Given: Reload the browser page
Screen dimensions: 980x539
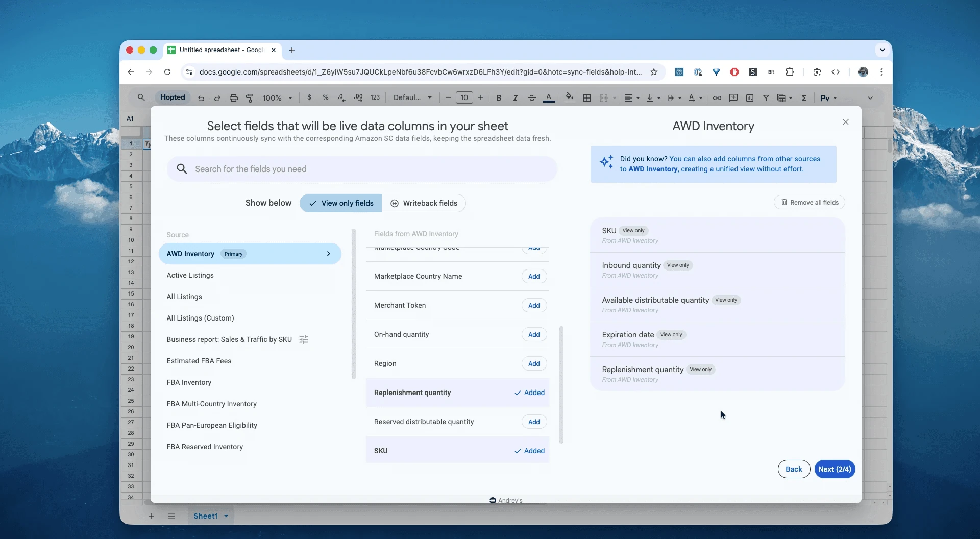Looking at the screenshot, I should pos(167,72).
